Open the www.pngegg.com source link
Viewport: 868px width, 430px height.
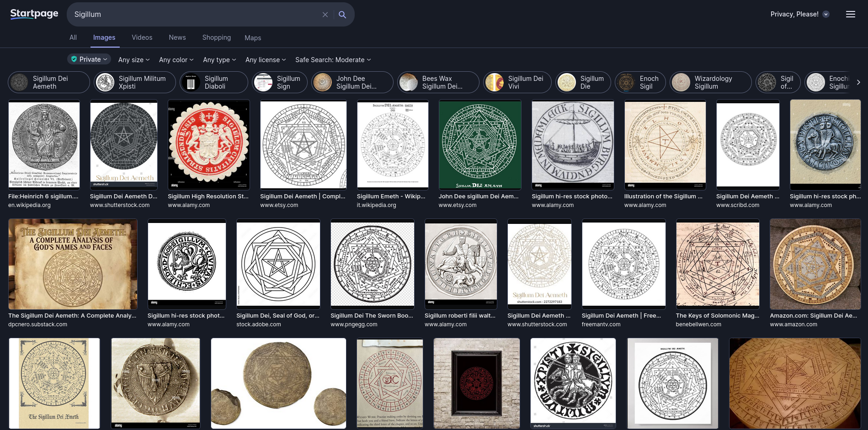click(354, 324)
